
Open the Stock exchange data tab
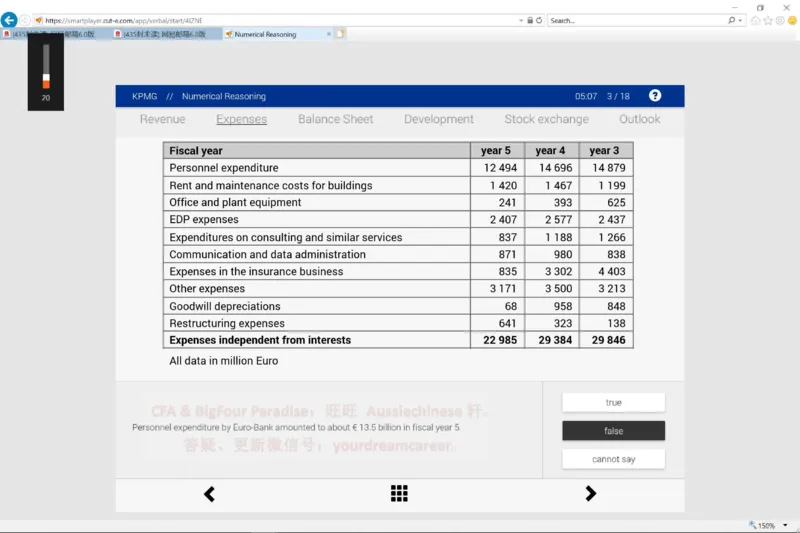click(x=546, y=119)
